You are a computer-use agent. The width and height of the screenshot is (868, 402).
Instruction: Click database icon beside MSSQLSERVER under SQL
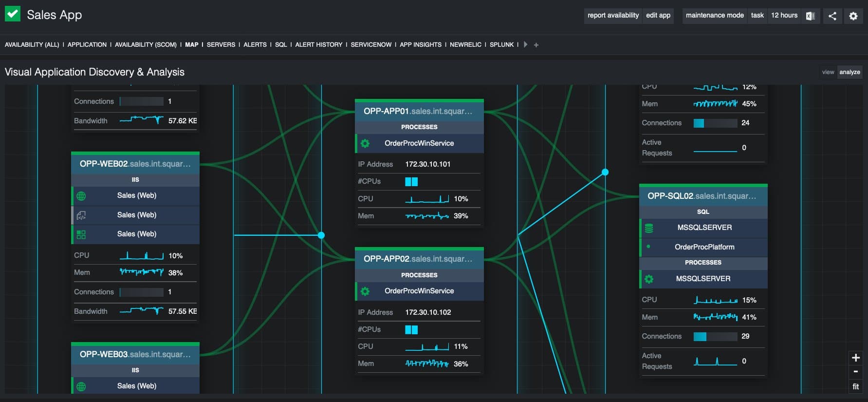point(649,228)
